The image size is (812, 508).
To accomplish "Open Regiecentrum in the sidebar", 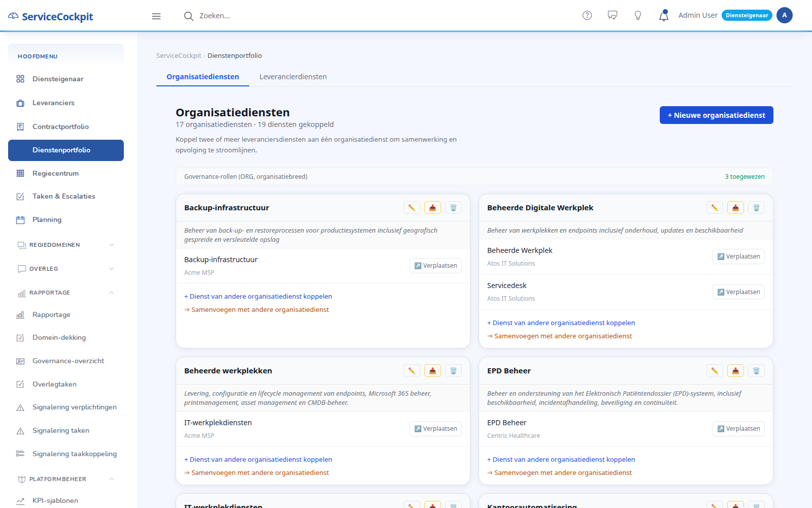I will pos(66,173).
